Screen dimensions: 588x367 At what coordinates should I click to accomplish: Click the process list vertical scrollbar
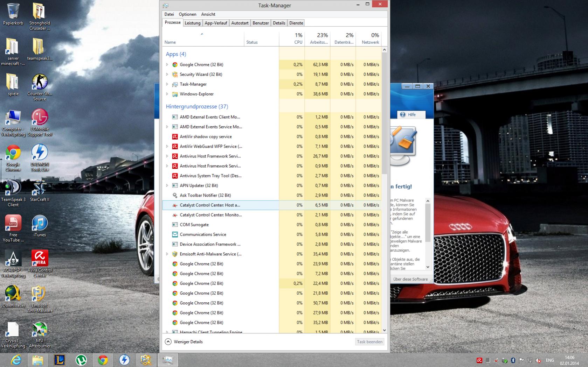(x=384, y=114)
